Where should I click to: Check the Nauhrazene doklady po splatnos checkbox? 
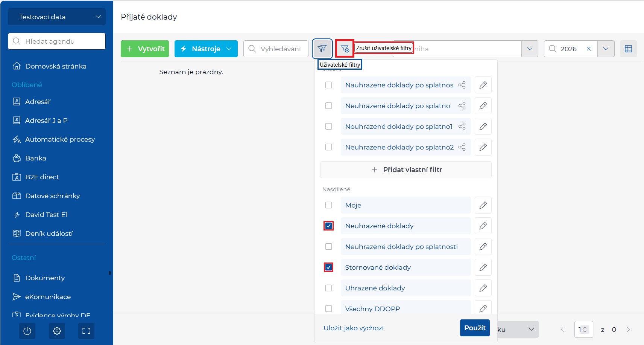click(329, 85)
